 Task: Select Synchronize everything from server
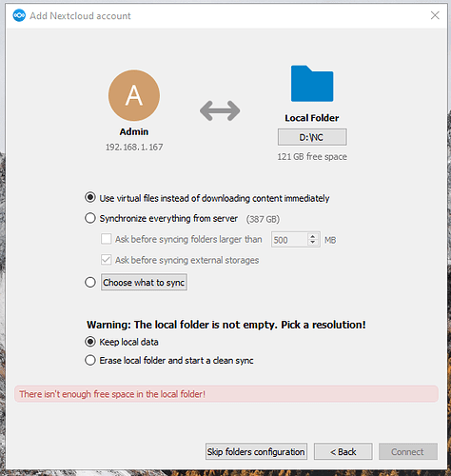(x=90, y=218)
